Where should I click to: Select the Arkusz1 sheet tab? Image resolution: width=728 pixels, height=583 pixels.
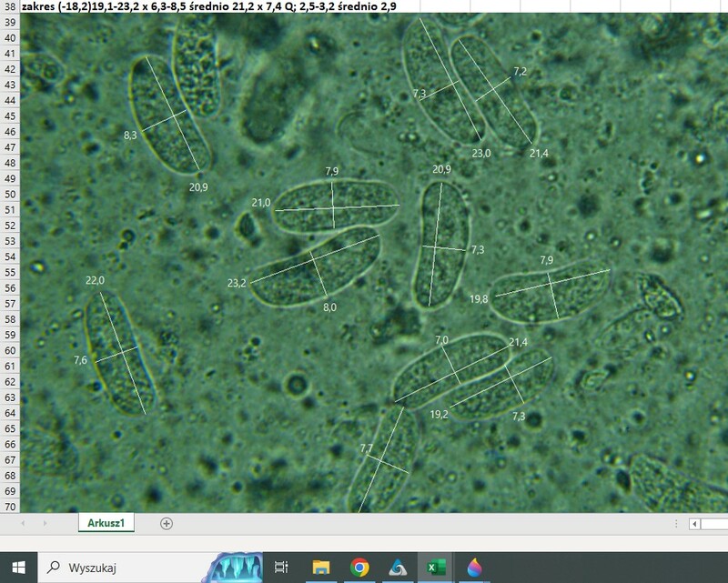click(x=106, y=523)
